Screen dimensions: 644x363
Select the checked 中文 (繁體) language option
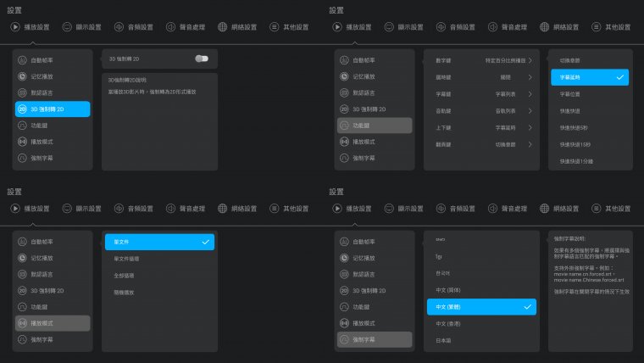click(480, 306)
